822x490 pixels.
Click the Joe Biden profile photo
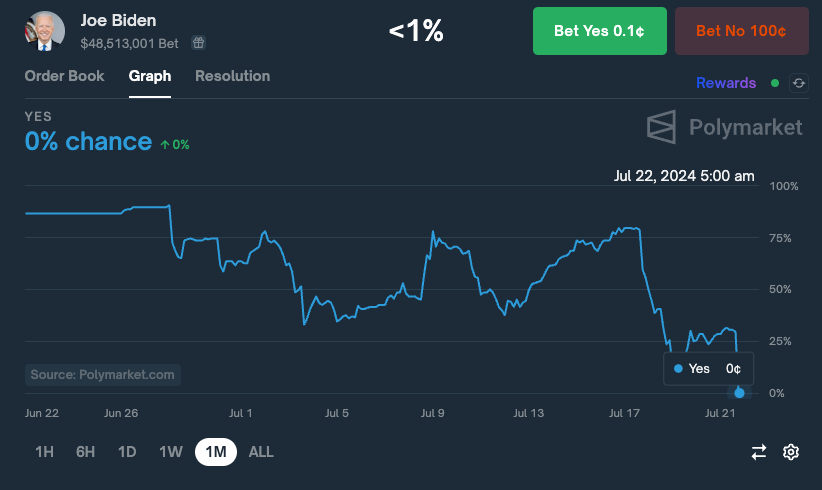click(45, 31)
